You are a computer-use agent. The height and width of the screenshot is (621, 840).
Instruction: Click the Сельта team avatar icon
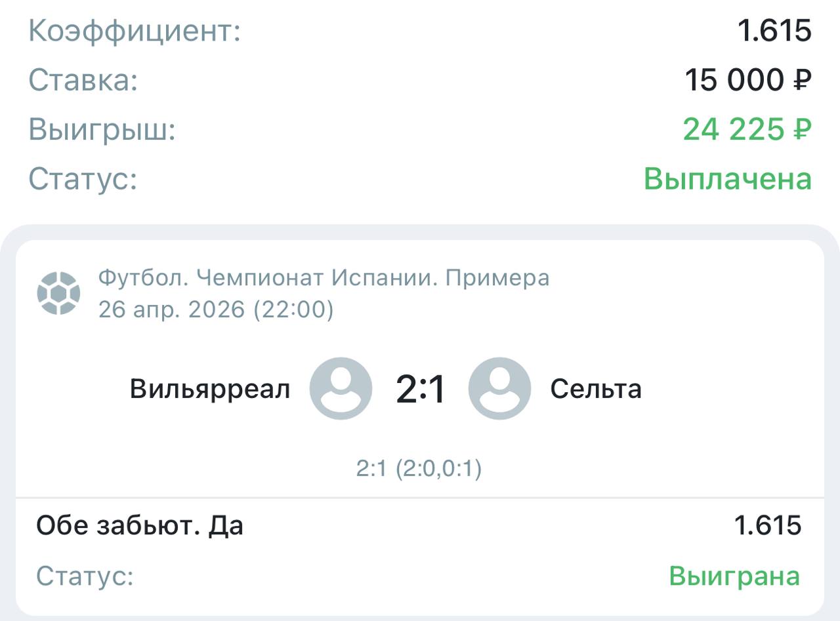pyautogui.click(x=499, y=389)
